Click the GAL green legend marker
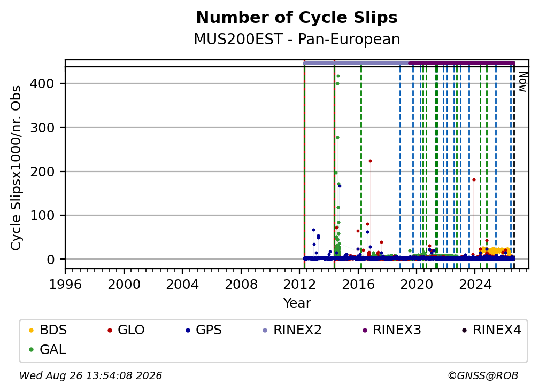539x392 pixels. pyautogui.click(x=31, y=350)
